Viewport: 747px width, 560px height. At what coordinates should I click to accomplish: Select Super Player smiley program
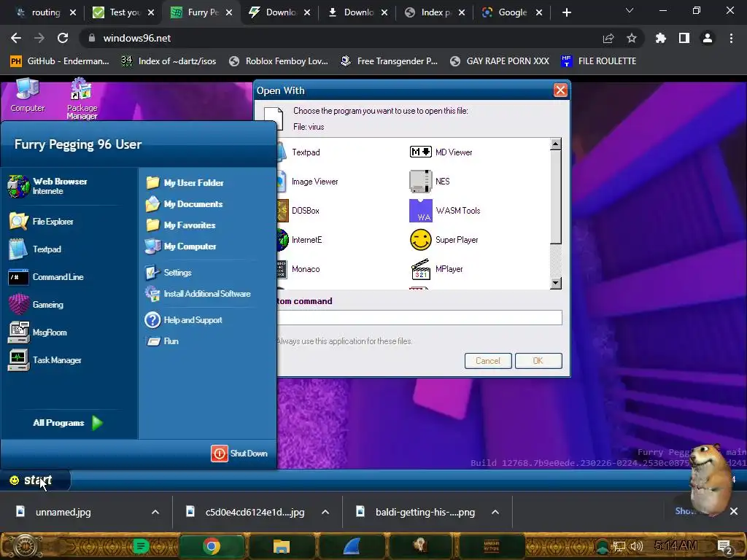[x=444, y=240]
